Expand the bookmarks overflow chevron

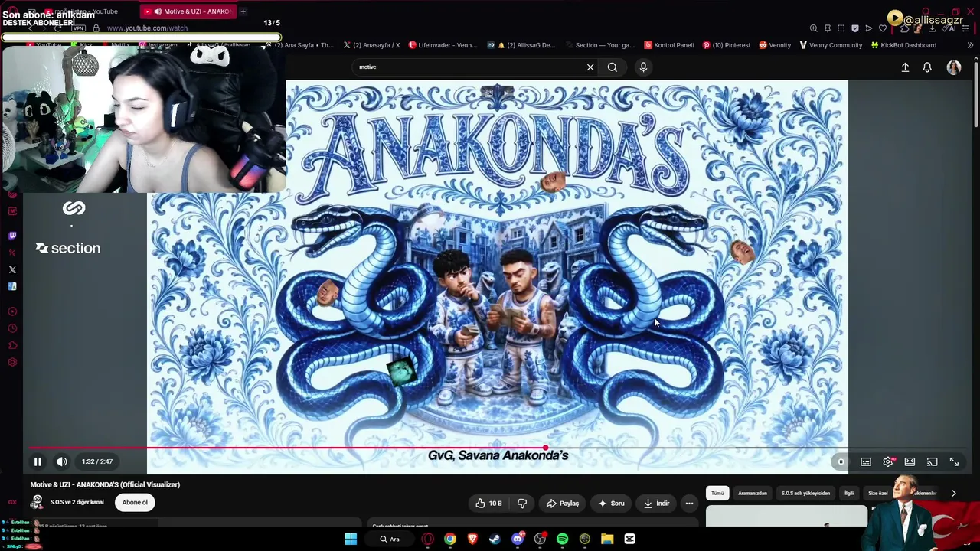(970, 45)
